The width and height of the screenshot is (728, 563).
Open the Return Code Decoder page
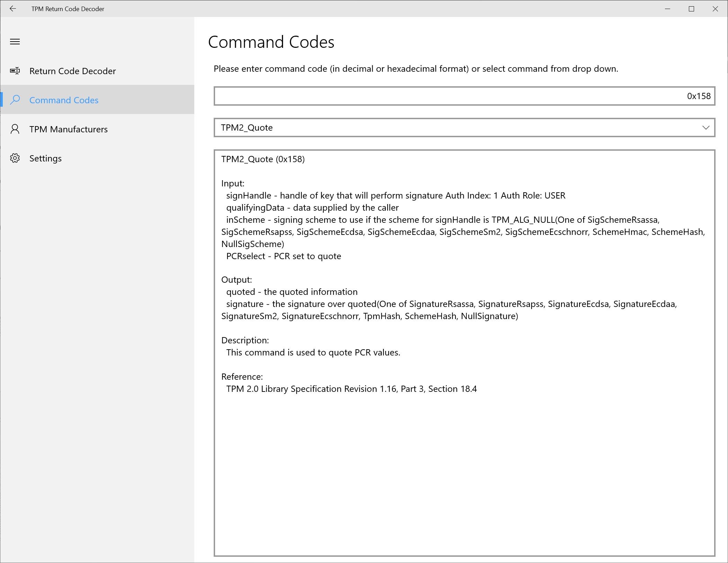coord(72,71)
